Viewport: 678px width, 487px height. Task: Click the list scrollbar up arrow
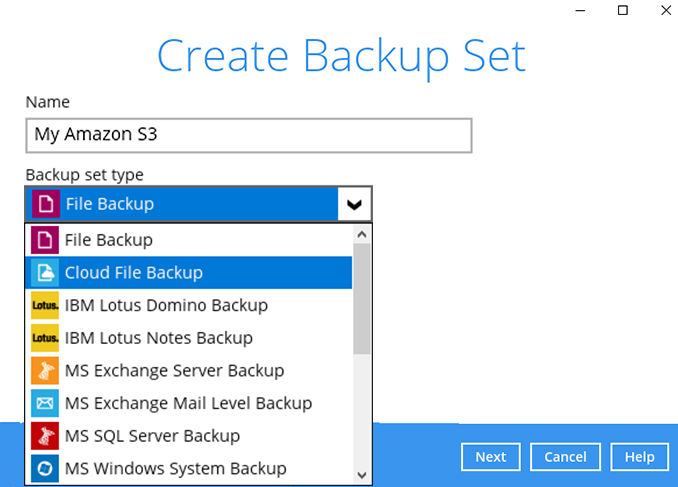point(362,234)
